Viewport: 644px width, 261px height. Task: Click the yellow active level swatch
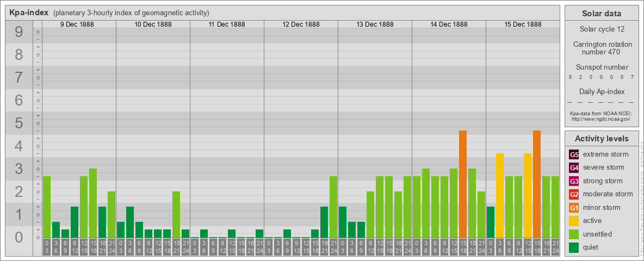[574, 221]
